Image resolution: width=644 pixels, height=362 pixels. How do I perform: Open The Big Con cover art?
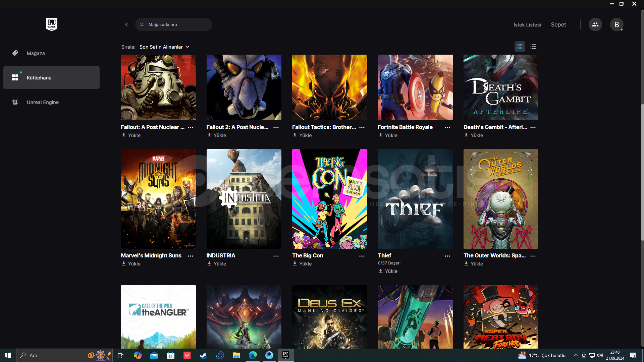coord(330,199)
